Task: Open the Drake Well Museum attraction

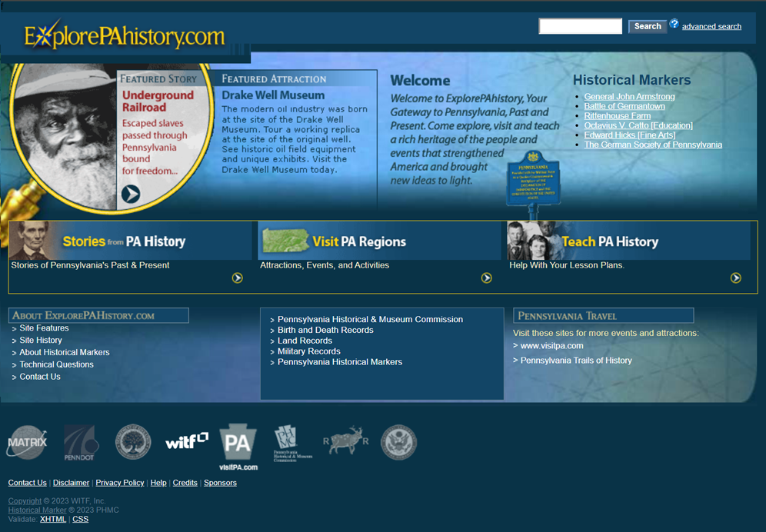Action: point(273,95)
